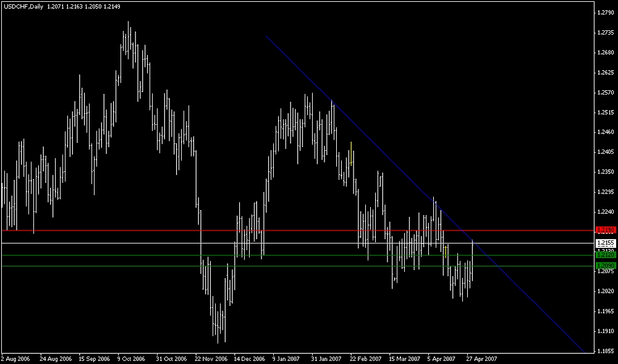Click the white 1.2155 current price label
This screenshot has height=364, width=618.
(x=605, y=243)
